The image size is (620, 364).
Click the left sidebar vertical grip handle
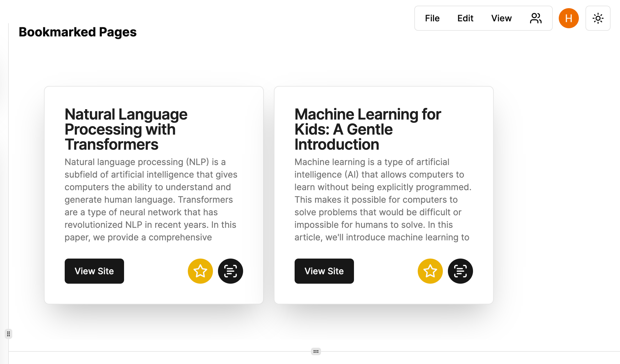coord(8,334)
